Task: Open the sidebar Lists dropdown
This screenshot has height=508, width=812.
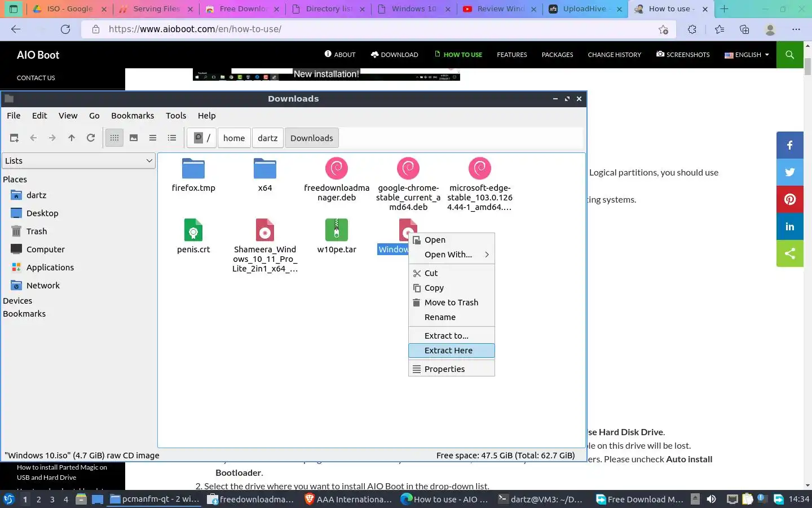Action: 78,161
